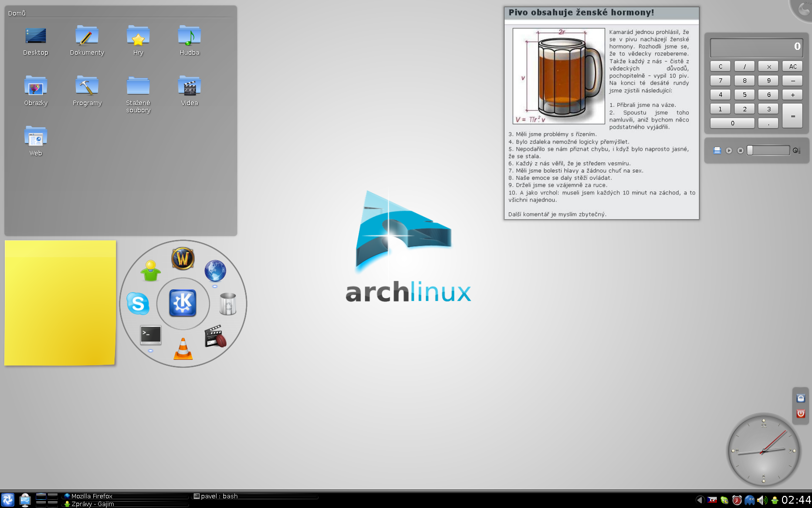Click the calculator decimal point button
The height and width of the screenshot is (508, 812).
[768, 123]
